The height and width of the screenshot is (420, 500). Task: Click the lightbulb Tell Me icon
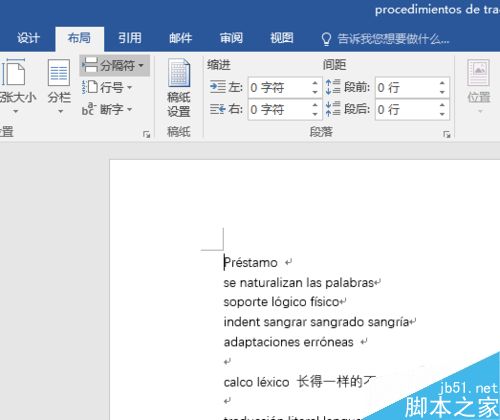(x=326, y=39)
